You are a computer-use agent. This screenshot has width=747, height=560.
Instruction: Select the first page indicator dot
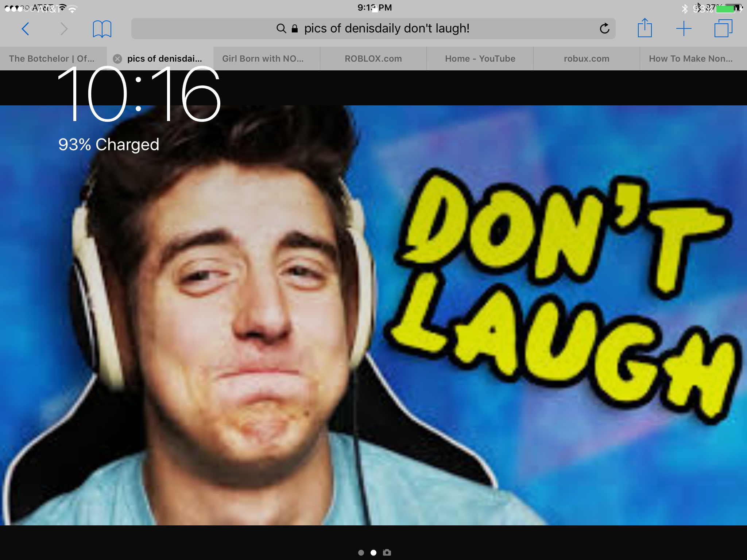coord(361,553)
